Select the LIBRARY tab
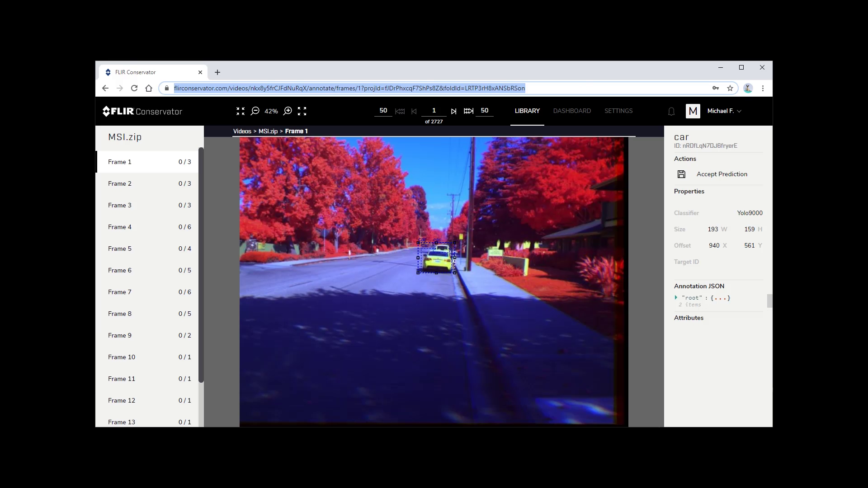This screenshot has height=488, width=868. 527,110
